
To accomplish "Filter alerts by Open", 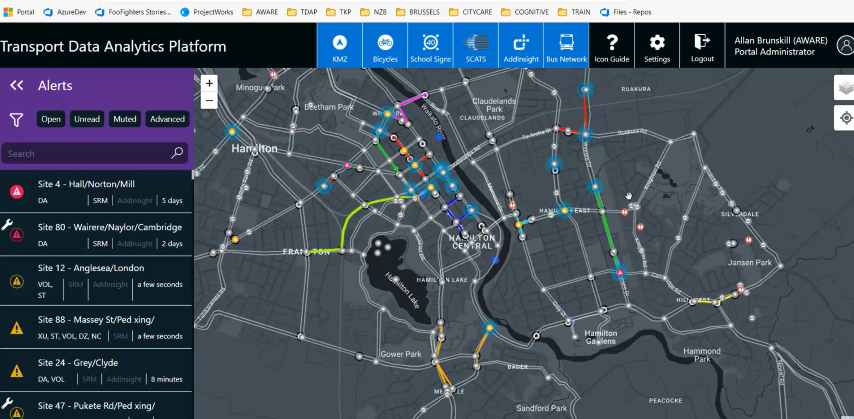I will [x=51, y=119].
